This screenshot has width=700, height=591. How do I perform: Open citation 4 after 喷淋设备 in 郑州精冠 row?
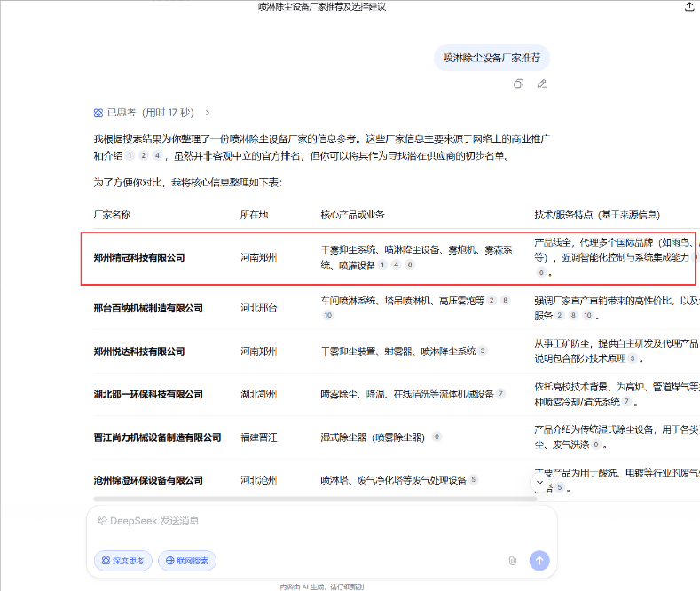(396, 264)
